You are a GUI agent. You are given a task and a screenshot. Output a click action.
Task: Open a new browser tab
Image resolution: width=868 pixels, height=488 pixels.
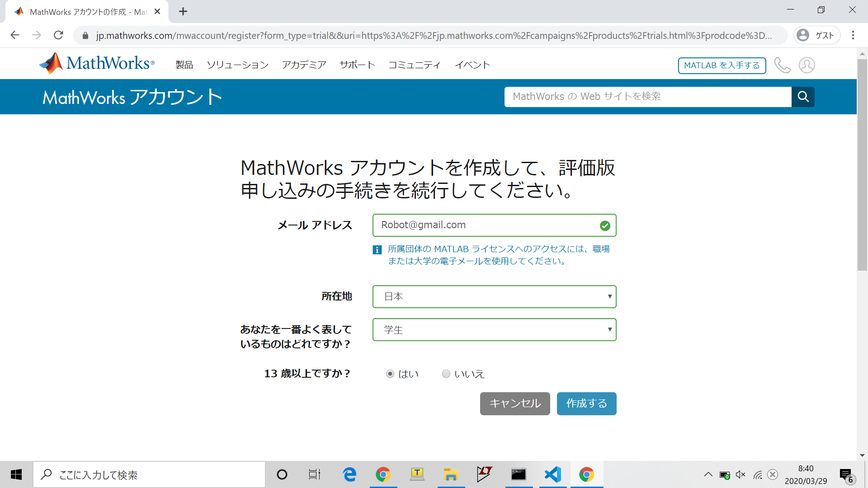[183, 12]
